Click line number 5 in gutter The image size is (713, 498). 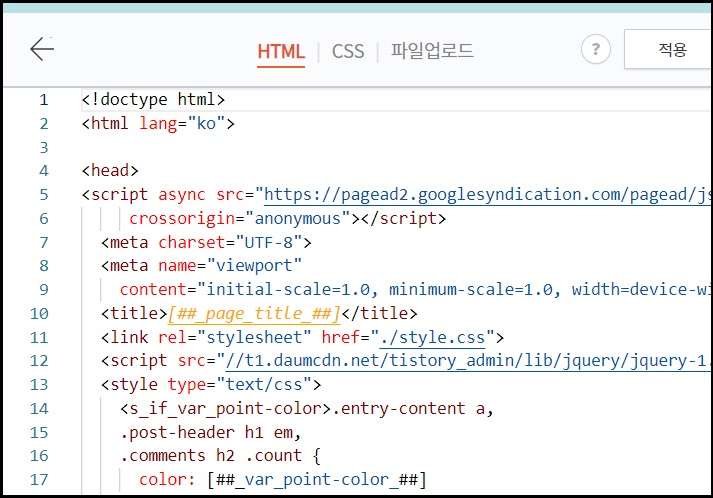click(x=44, y=195)
